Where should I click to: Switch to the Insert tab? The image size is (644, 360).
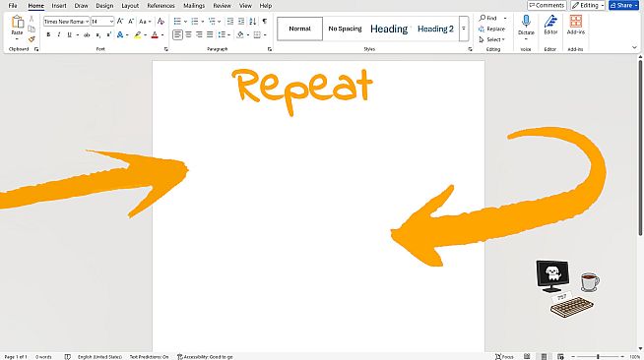(59, 6)
